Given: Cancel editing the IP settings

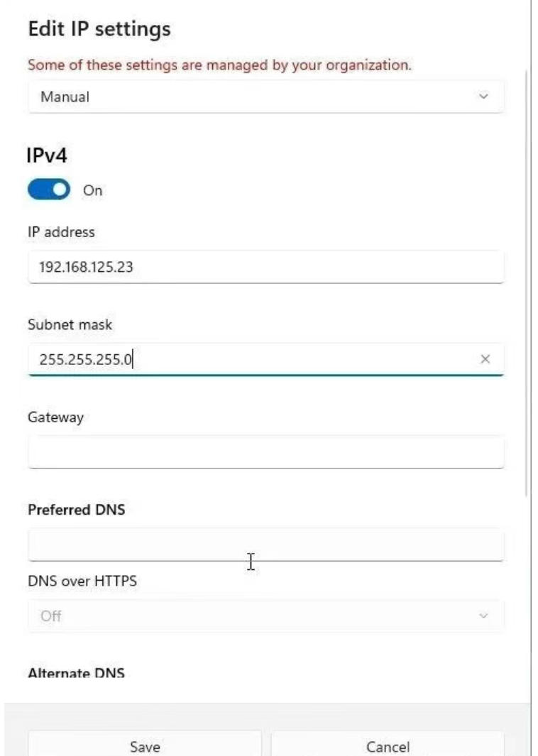Looking at the screenshot, I should tap(388, 746).
